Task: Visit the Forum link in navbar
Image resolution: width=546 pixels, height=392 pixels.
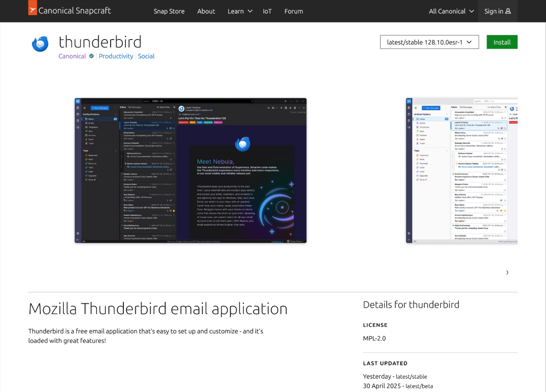Action: [294, 11]
